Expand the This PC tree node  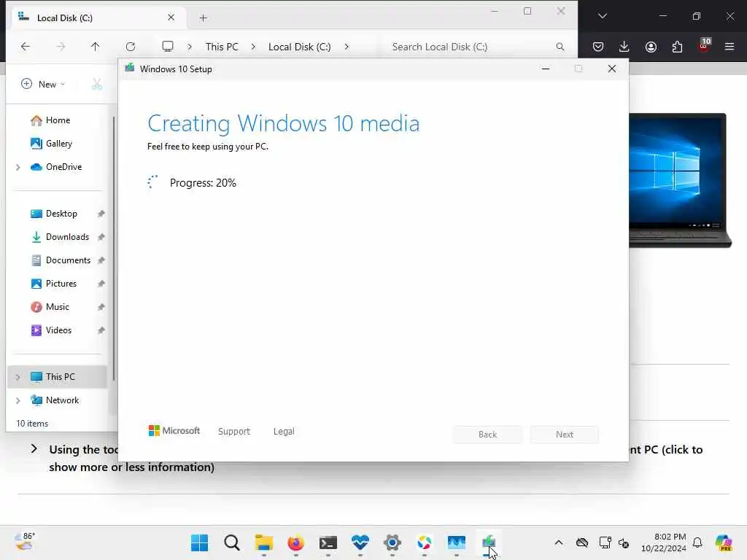18,377
